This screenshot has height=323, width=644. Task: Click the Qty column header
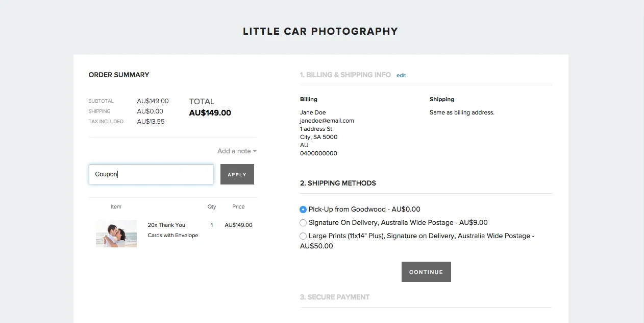tap(212, 207)
